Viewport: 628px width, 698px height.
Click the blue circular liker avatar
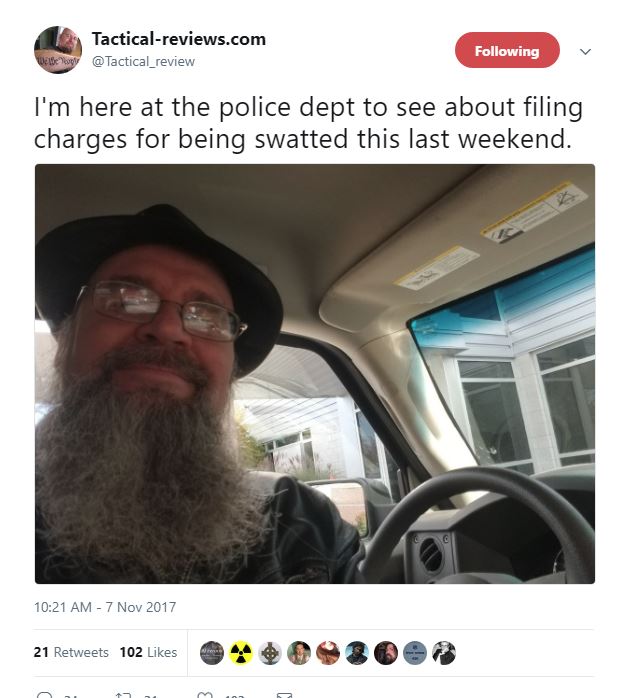coord(415,653)
